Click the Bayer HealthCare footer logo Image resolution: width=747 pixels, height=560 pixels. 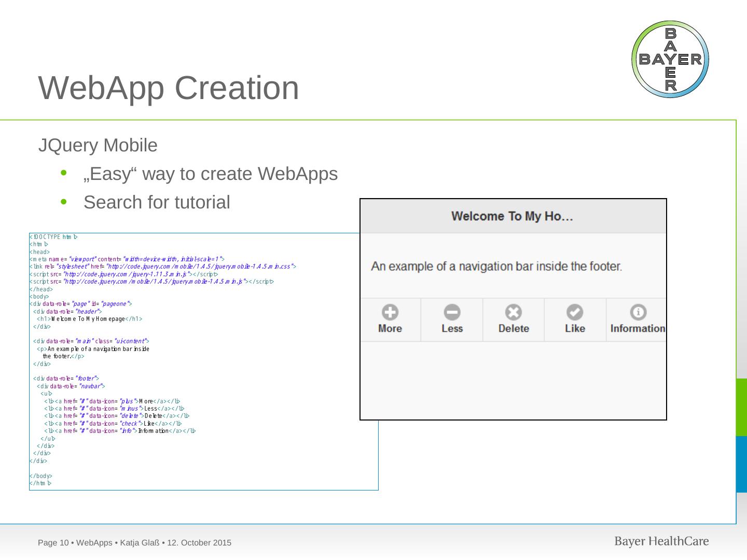661,542
